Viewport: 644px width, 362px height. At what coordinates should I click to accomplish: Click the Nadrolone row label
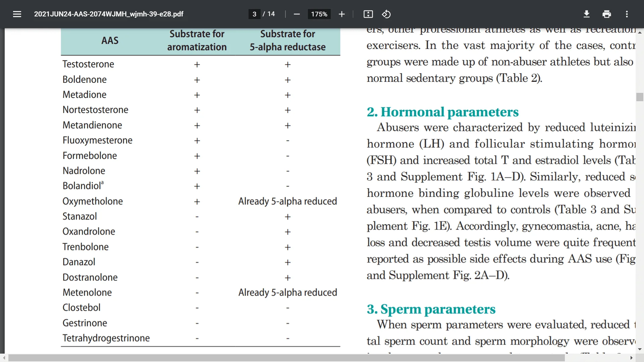pyautogui.click(x=84, y=171)
